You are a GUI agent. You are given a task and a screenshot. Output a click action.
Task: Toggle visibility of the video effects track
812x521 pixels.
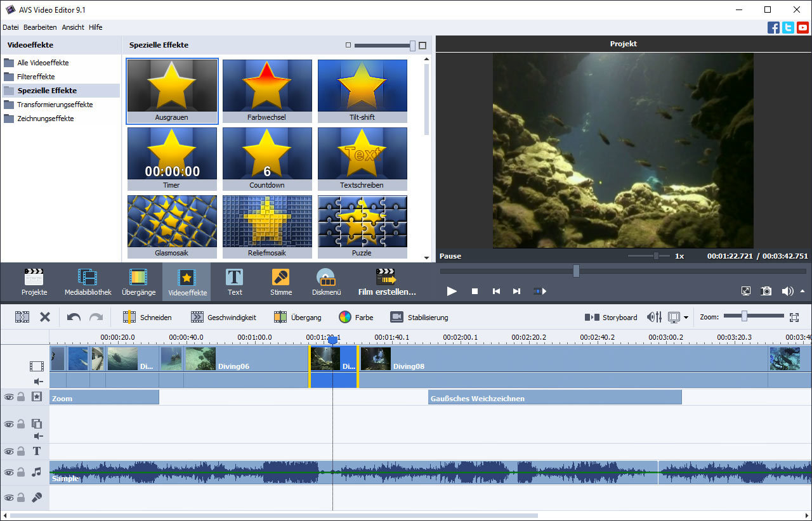9,397
